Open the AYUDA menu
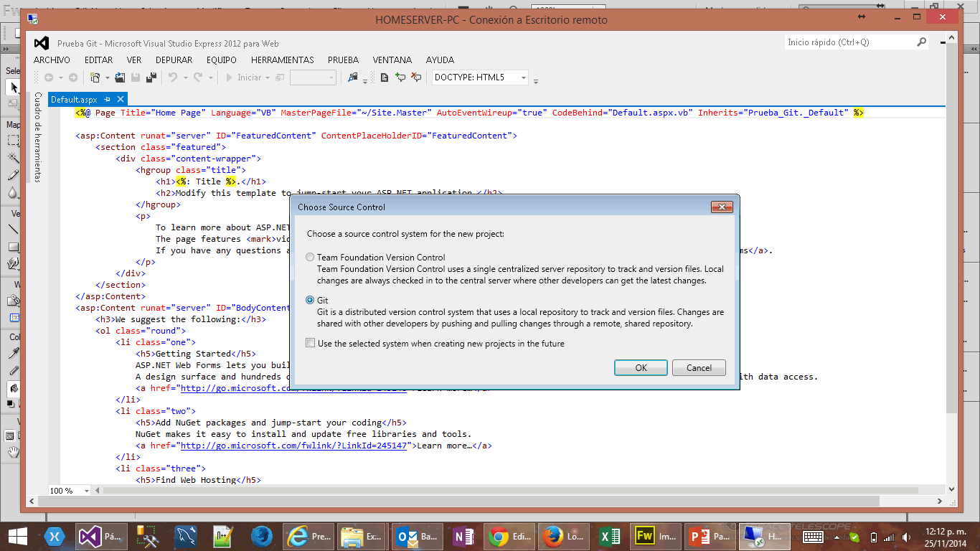The height and width of the screenshot is (551, 980). point(440,60)
